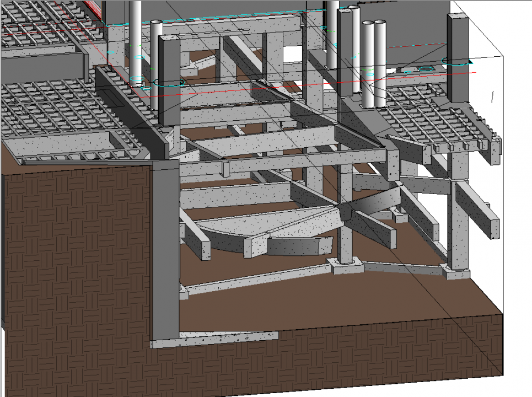Select the footing pad under central column
The width and height of the screenshot is (532, 397).
coord(345,266)
